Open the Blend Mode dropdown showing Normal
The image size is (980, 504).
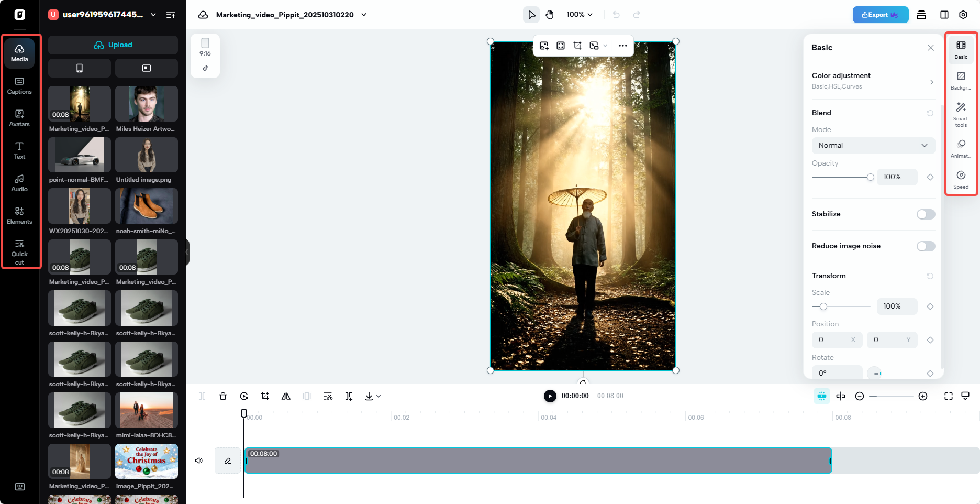[873, 146]
